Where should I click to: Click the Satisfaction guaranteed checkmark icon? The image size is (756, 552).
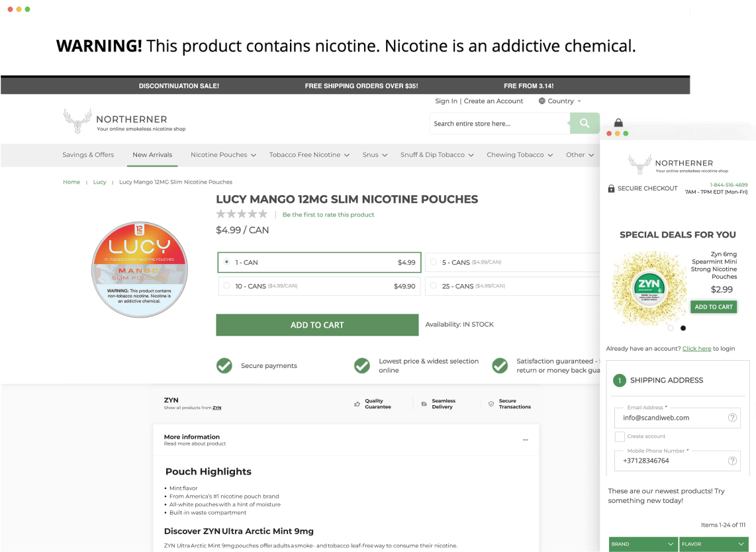point(500,366)
